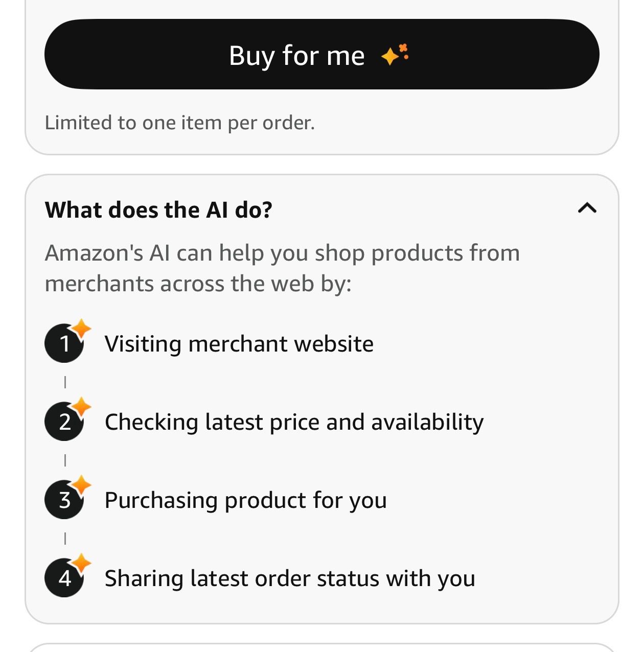The image size is (644, 652).
Task: Tap the word availability in step 2
Action: coord(427,422)
